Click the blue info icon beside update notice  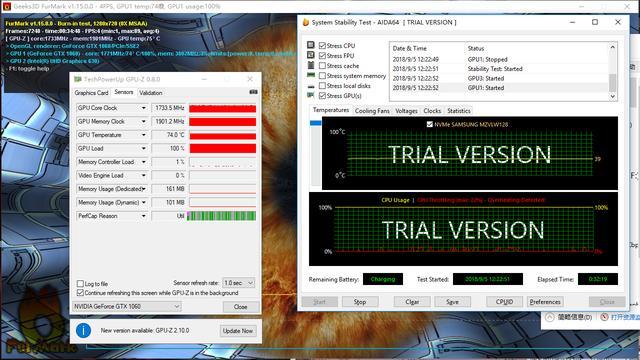(84, 330)
